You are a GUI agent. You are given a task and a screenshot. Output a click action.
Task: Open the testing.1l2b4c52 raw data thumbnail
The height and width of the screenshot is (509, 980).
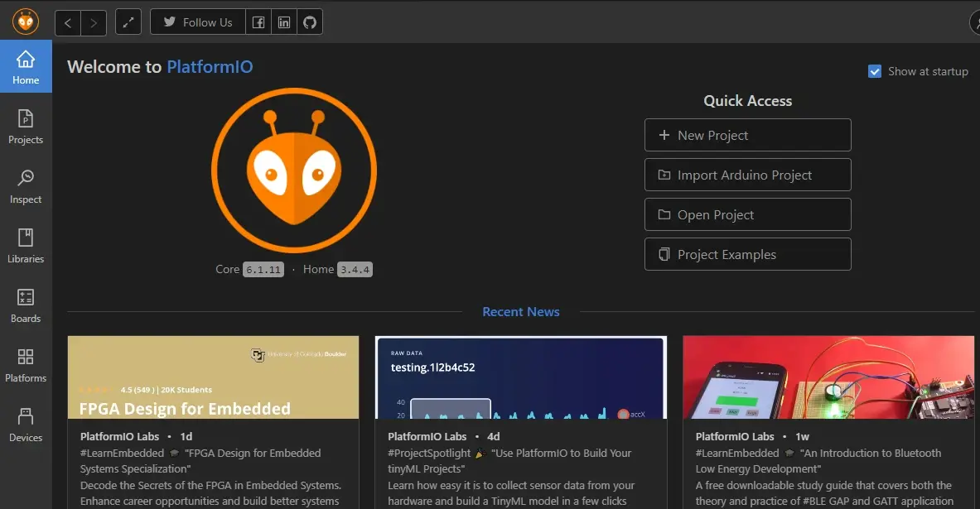point(520,377)
